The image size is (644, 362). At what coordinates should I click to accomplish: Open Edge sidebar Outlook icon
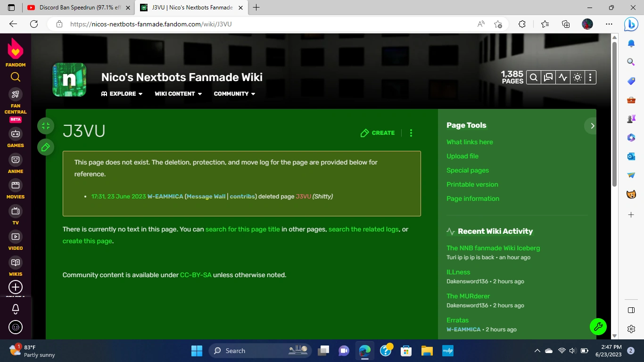click(631, 156)
